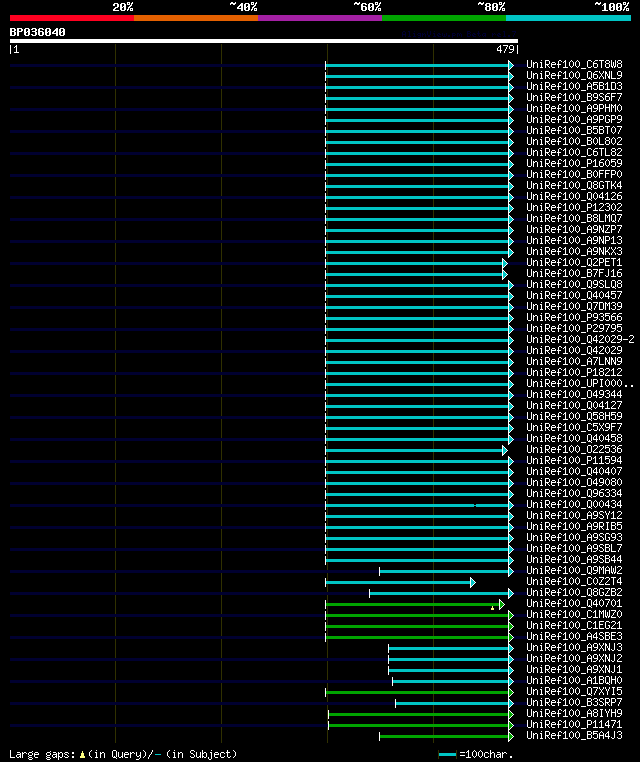This screenshot has width=640, height=762.
Task: Click the UniRef100_A9NZP7 label
Action: click(574, 229)
